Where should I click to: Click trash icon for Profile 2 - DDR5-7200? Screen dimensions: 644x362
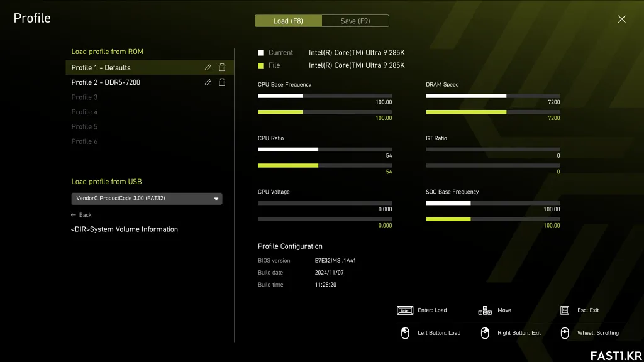point(222,82)
